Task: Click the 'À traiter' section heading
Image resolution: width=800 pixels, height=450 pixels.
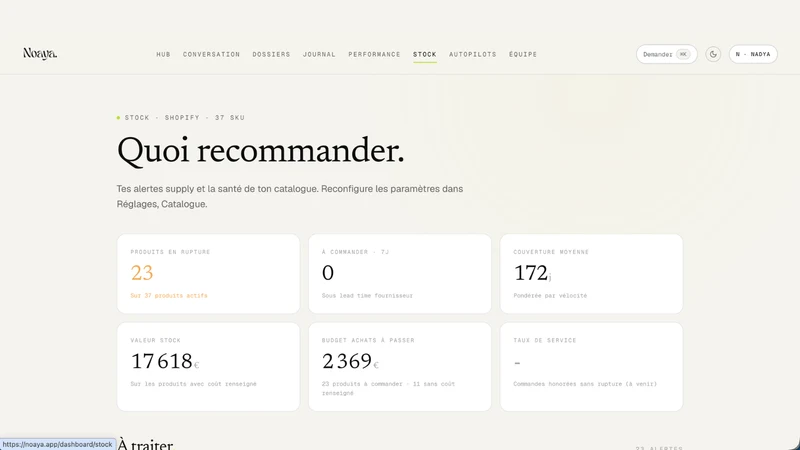Action: tap(145, 444)
